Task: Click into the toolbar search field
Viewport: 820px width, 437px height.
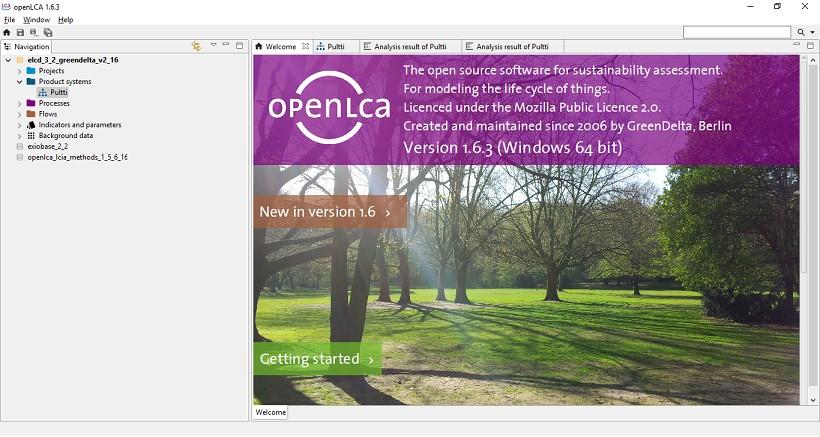Action: tap(737, 32)
